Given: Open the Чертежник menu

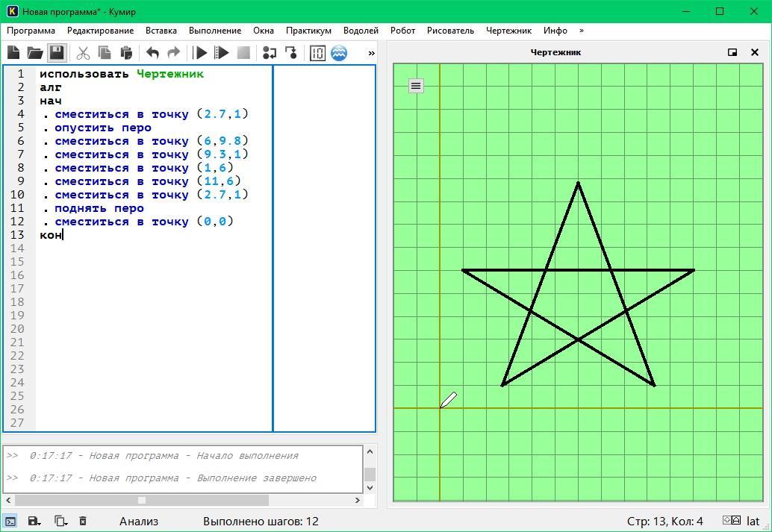Looking at the screenshot, I should click(508, 31).
